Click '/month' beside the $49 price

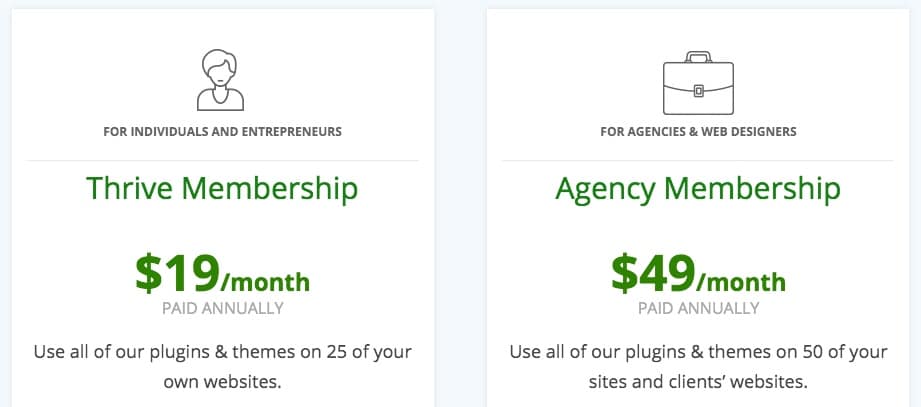pos(741,282)
